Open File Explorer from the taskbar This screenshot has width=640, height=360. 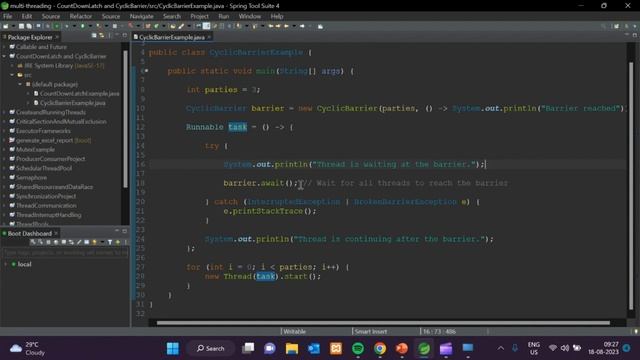pyautogui.click(x=292, y=349)
